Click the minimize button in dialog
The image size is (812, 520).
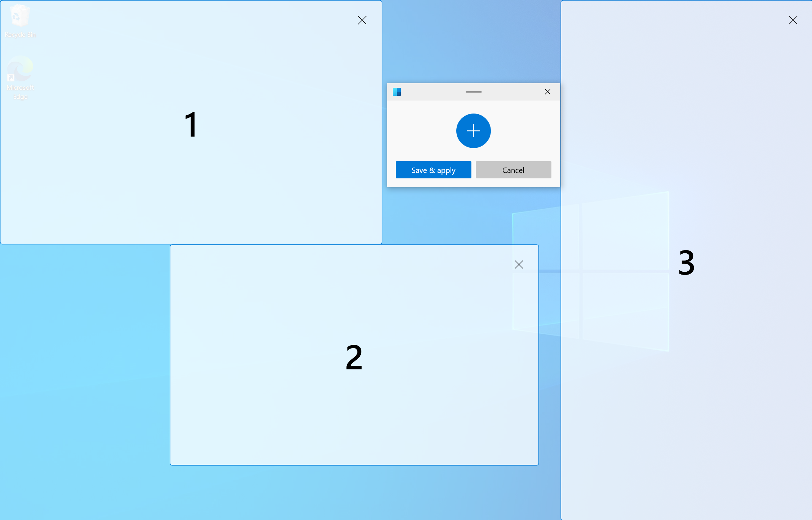point(473,92)
